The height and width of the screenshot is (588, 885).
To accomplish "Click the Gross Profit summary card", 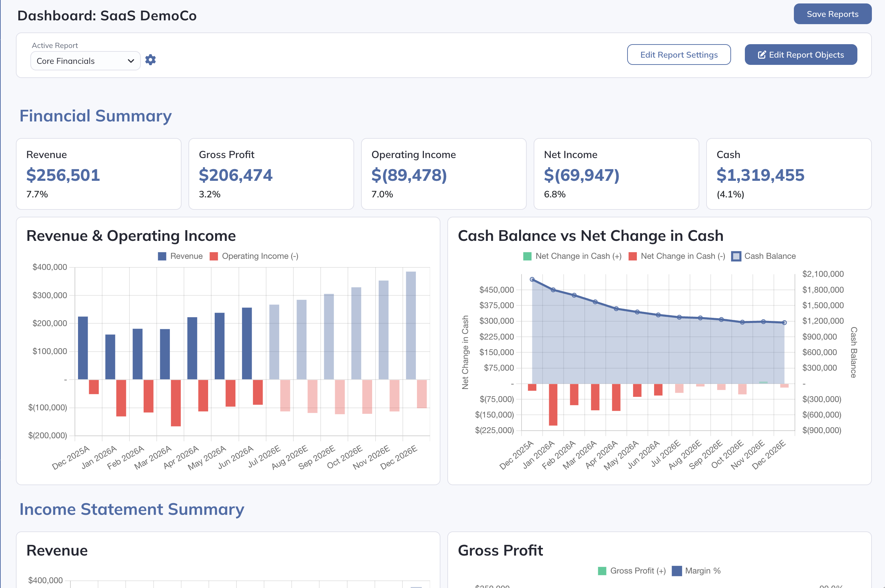I will tap(271, 174).
